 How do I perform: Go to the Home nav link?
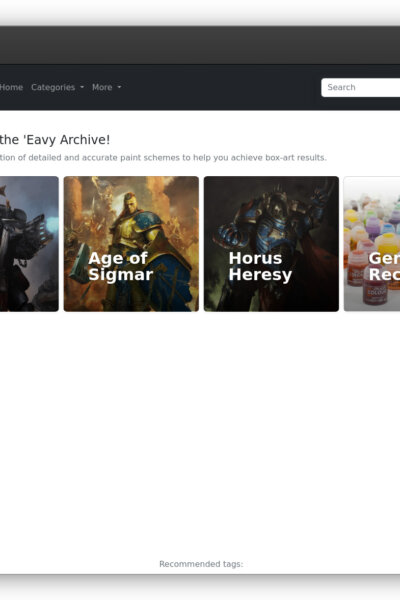pos(11,87)
